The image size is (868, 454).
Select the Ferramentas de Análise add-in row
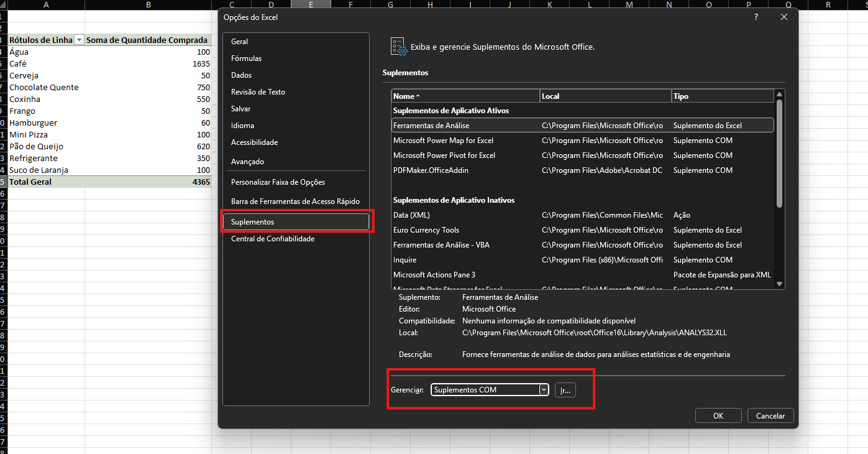583,126
